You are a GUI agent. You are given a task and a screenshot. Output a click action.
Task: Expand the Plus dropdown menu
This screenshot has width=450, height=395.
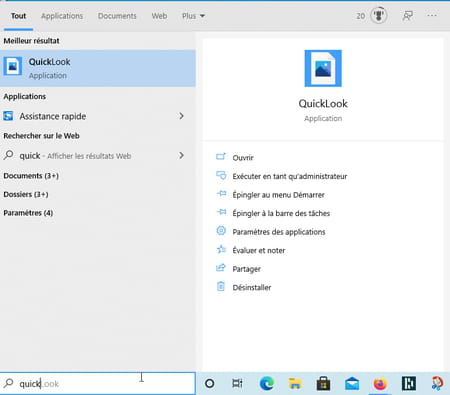pos(193,16)
